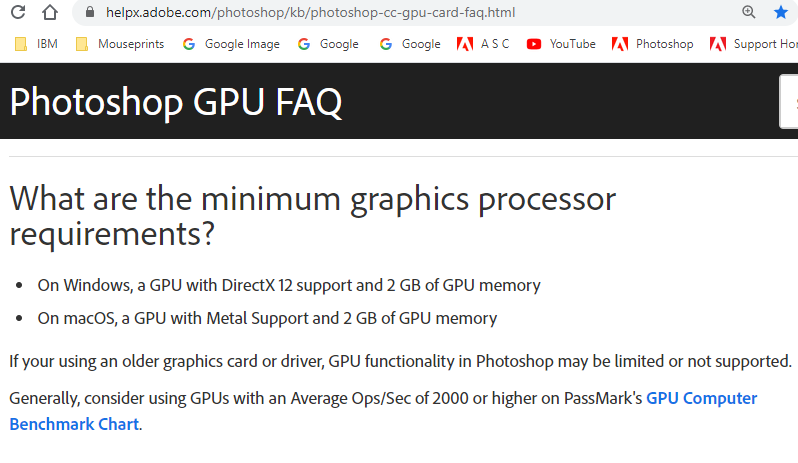View site information via the padlock icon
This screenshot has width=798, height=463.
(91, 13)
